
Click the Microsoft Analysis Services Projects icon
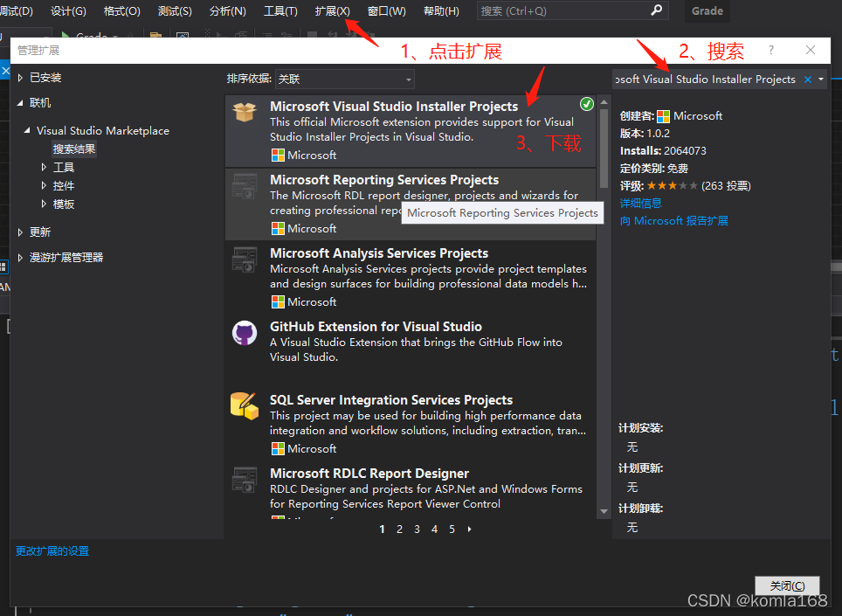[245, 260]
